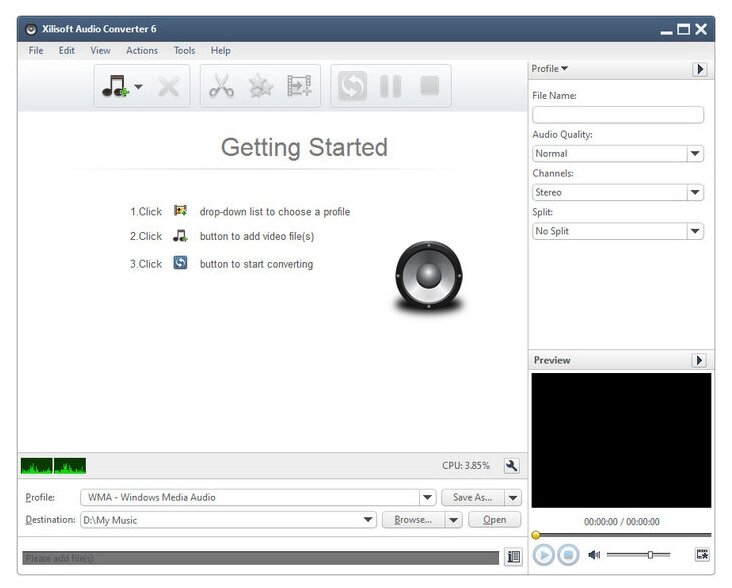The image size is (732, 588).
Task: Click the Open destination button
Action: coord(494,520)
